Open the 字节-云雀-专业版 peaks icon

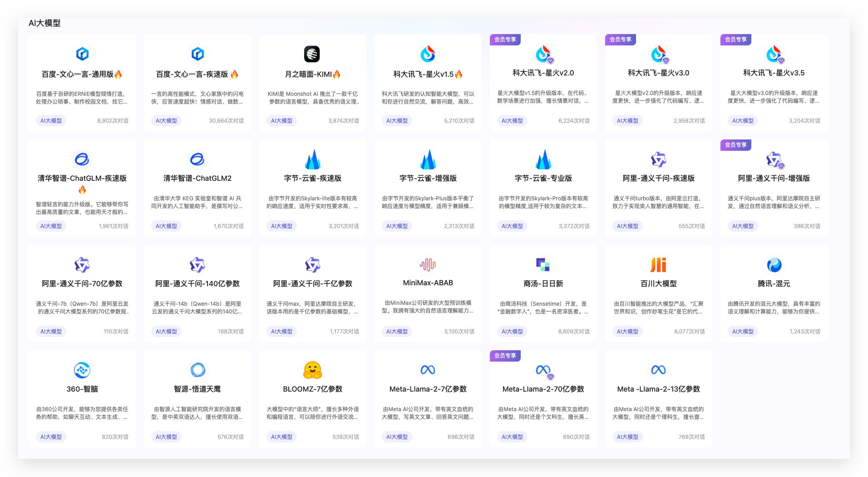pyautogui.click(x=543, y=159)
